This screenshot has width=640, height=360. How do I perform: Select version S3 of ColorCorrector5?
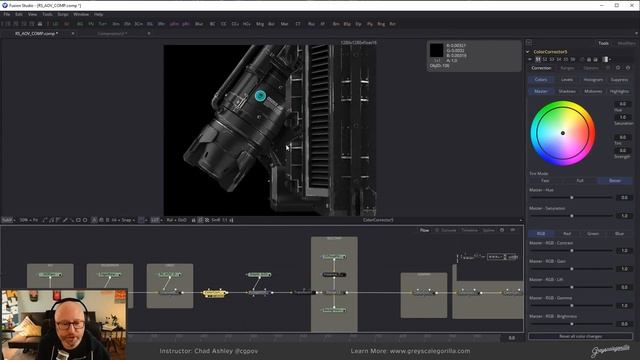point(552,60)
